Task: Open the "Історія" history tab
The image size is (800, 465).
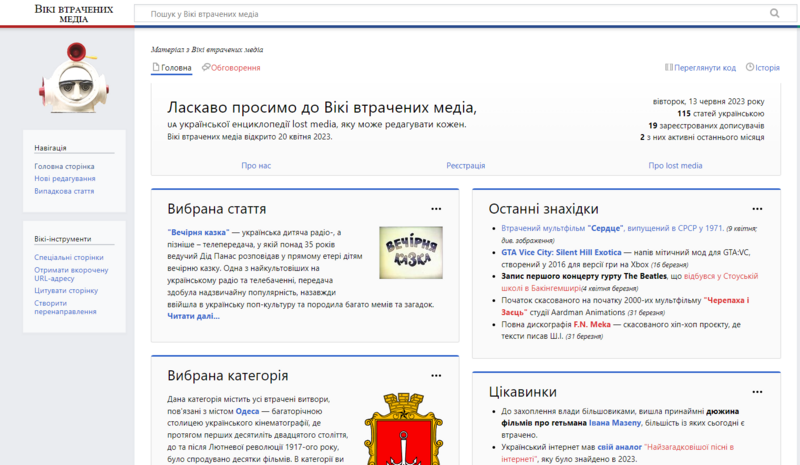Action: tap(763, 67)
